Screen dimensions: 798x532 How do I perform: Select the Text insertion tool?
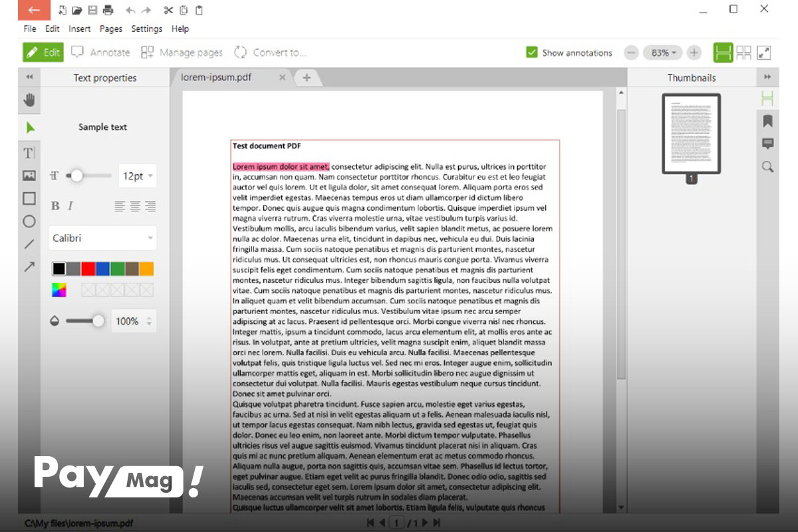29,152
